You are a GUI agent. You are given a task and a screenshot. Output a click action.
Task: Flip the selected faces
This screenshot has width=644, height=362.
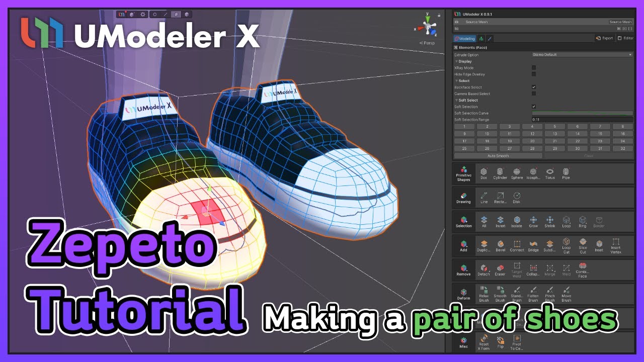point(500,342)
